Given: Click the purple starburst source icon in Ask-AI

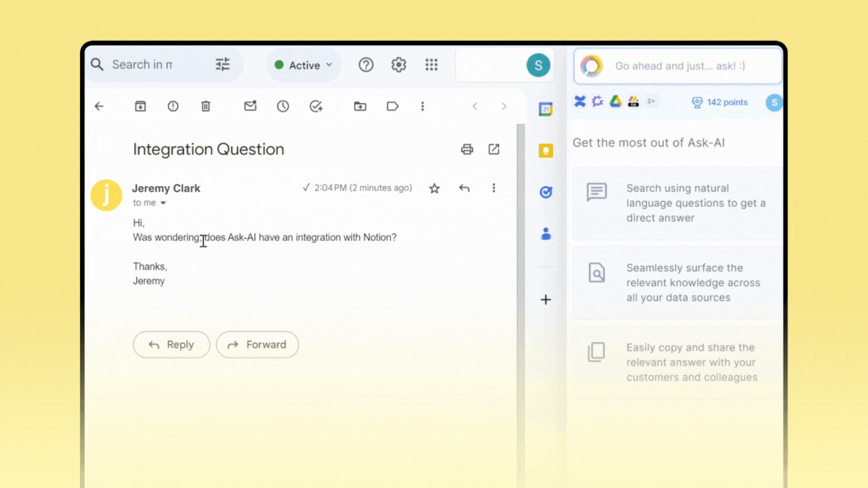Looking at the screenshot, I should click(598, 101).
